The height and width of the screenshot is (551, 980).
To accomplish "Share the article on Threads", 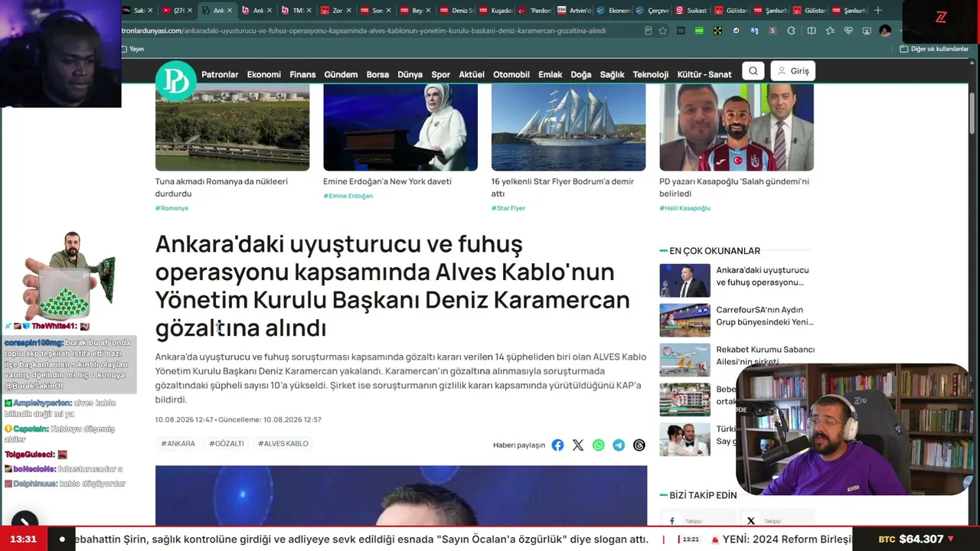I will tap(639, 445).
